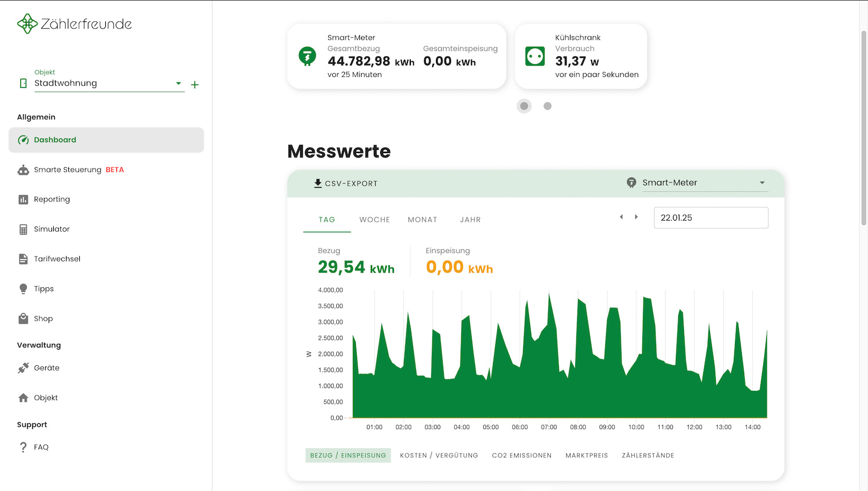868x491 pixels.
Task: Click the date field showing 22.01.25
Action: click(711, 218)
